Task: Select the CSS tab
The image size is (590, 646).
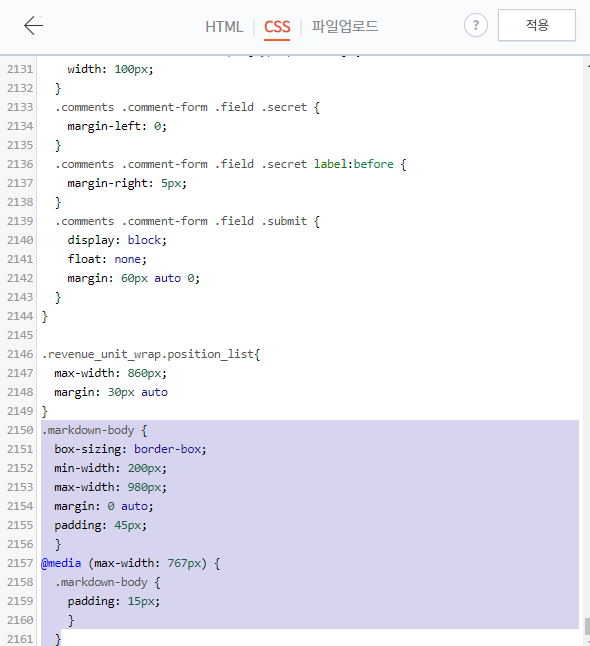Action: (x=277, y=27)
